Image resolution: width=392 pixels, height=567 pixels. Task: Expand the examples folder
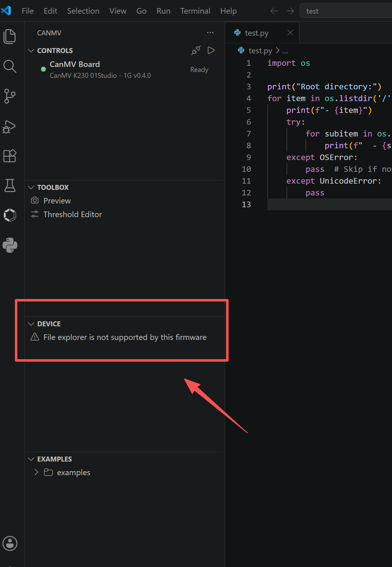click(x=36, y=472)
